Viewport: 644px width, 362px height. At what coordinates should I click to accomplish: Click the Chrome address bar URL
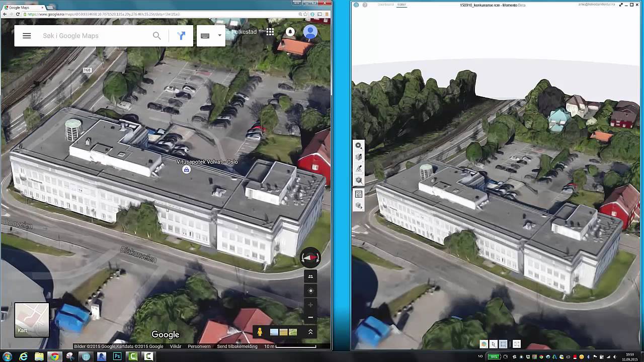pyautogui.click(x=103, y=14)
